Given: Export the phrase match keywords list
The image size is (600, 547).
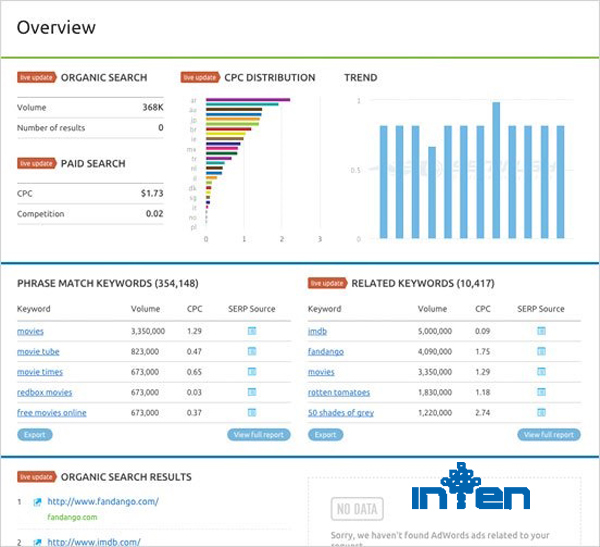Looking at the screenshot, I should [34, 435].
